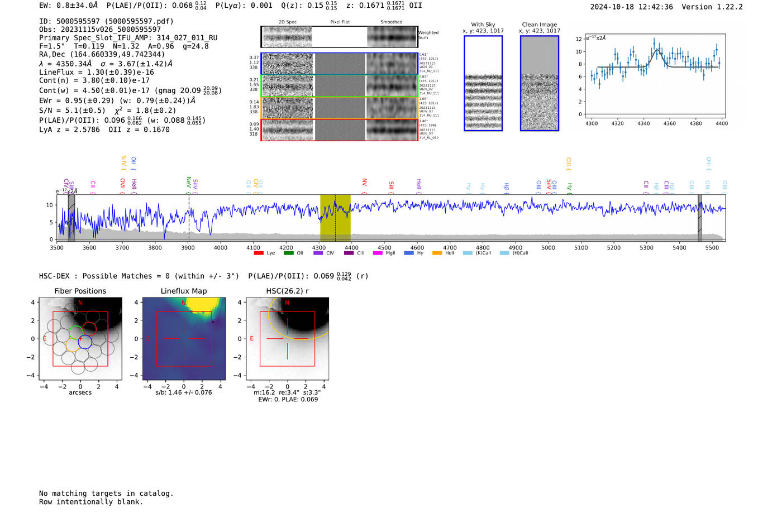
Task: Click the green OII legend swatch
Action: tap(288, 253)
